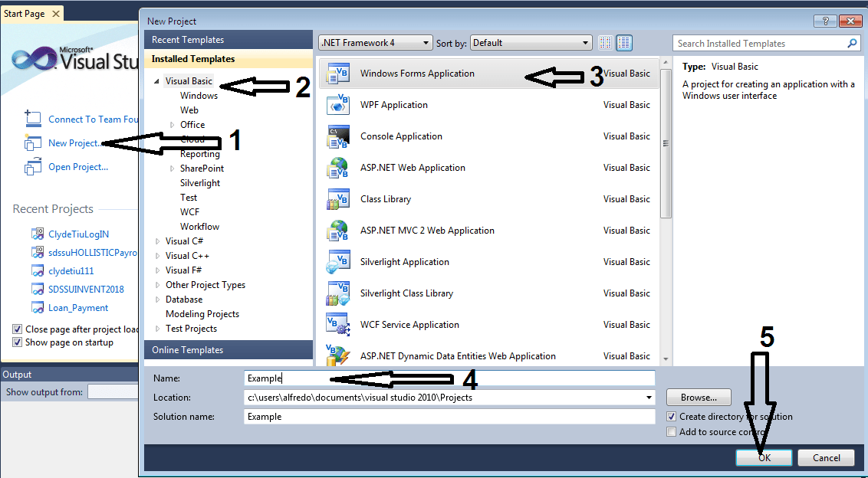This screenshot has height=478, width=868.
Task: Click the OK button
Action: click(764, 457)
